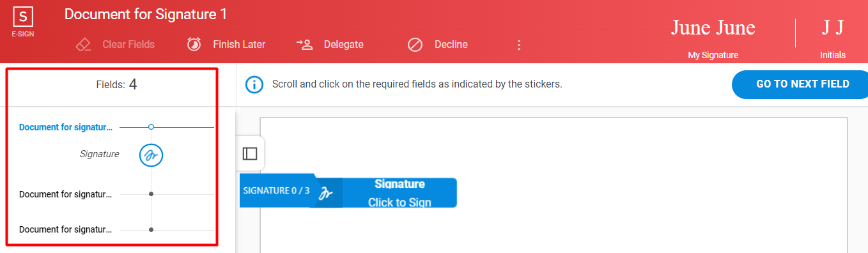Image resolution: width=868 pixels, height=253 pixels.
Task: Click the Decline circle-slash icon
Action: pos(415,45)
